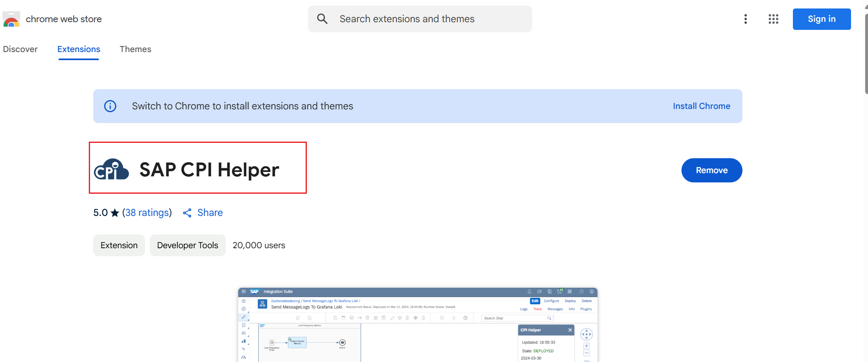Screen dimensions: 868x362
Task: Click the share icon beside Share
Action: (x=187, y=213)
